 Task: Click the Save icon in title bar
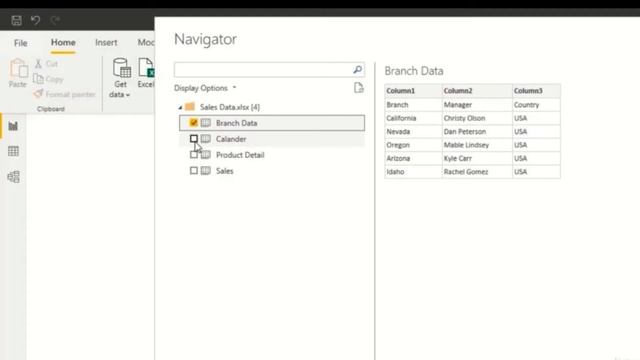[16, 20]
